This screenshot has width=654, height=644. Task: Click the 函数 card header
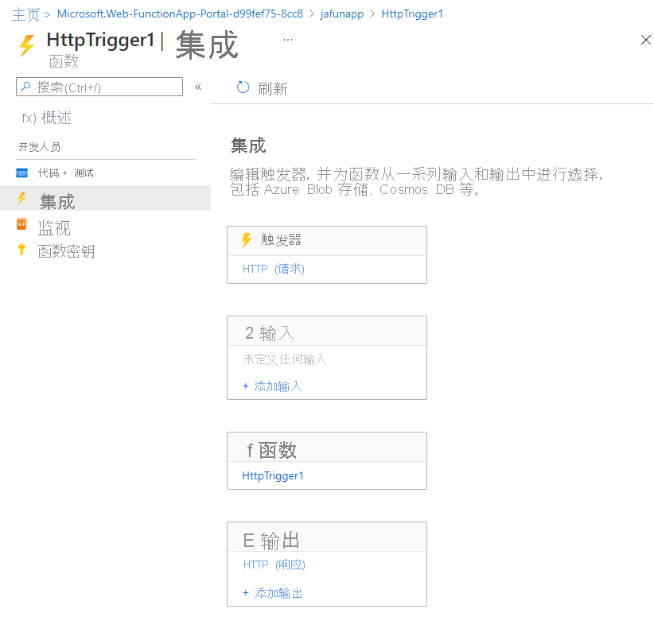[x=327, y=448]
